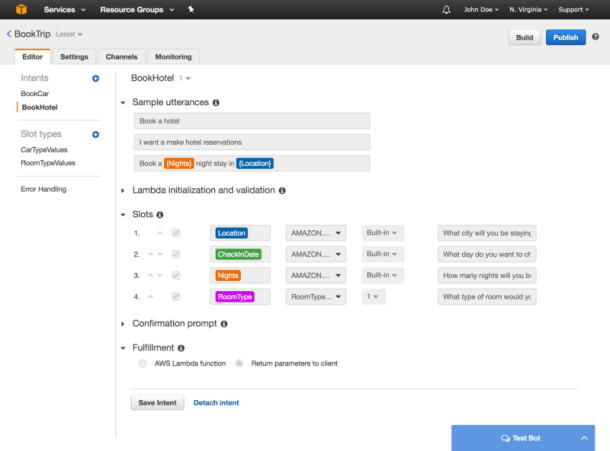Move Location slot down
The height and width of the screenshot is (451, 610).
coord(160,233)
